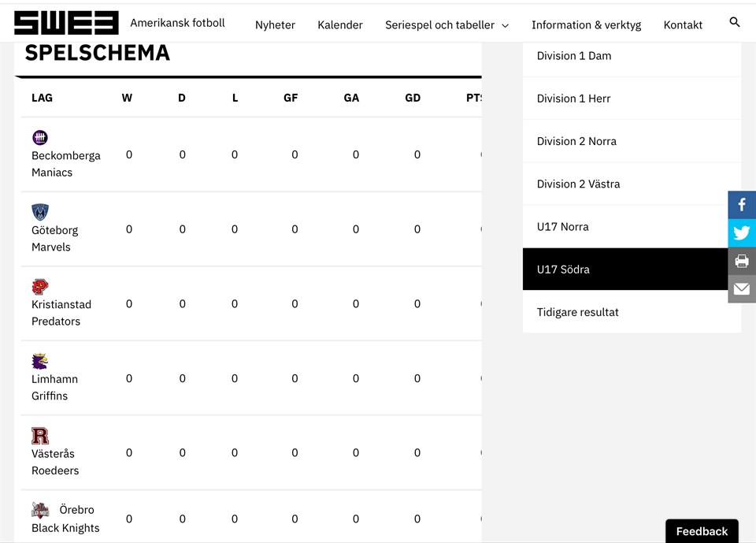Open the Kalender menu item

point(340,25)
